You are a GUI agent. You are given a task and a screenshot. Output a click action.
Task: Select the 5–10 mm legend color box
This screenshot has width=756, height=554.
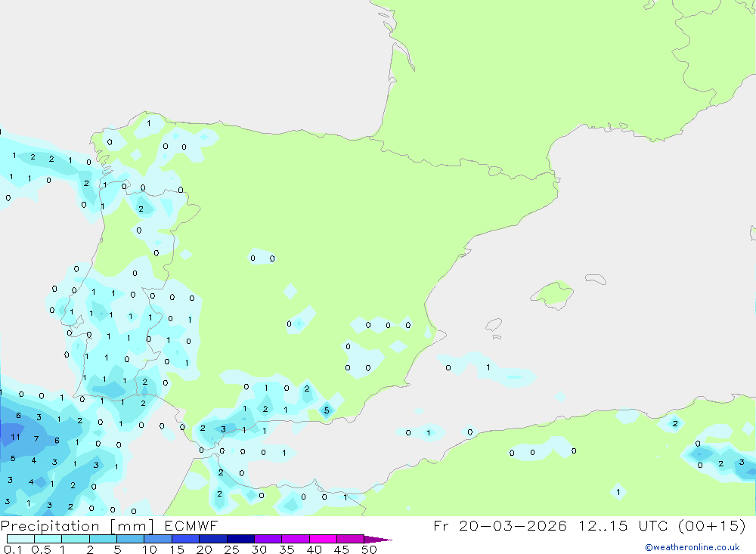(131, 539)
